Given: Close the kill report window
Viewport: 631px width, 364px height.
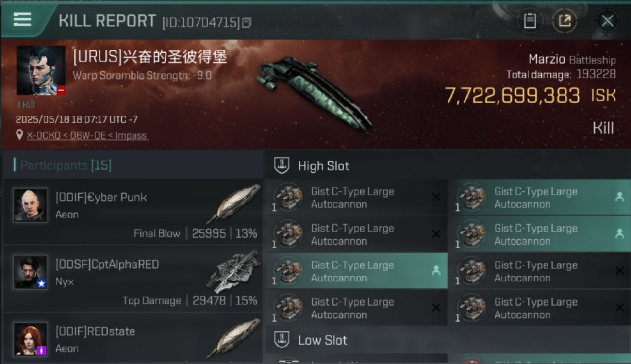Looking at the screenshot, I should click(607, 21).
